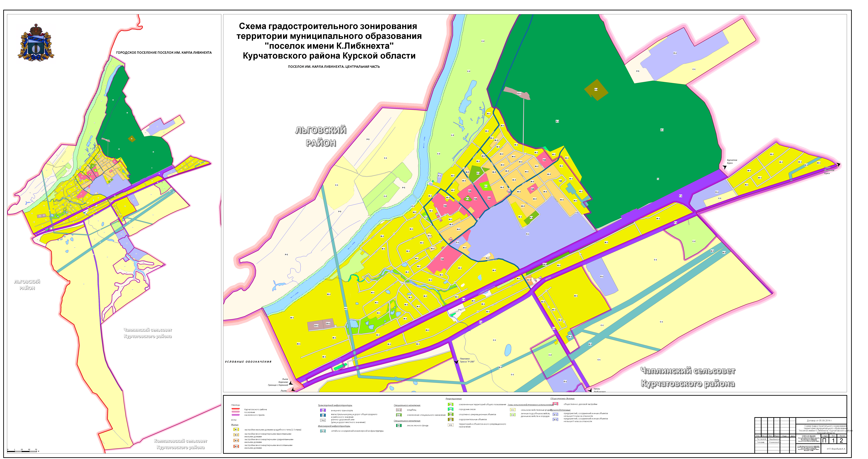This screenshot has width=868, height=459.
Task: Click the scale bar under the overview map
Action: [x=23, y=451]
